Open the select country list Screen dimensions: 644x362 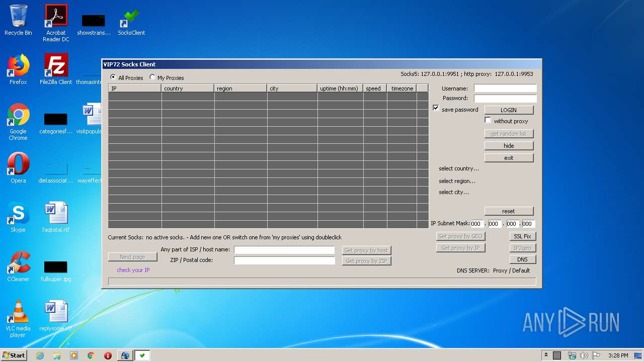coord(459,168)
